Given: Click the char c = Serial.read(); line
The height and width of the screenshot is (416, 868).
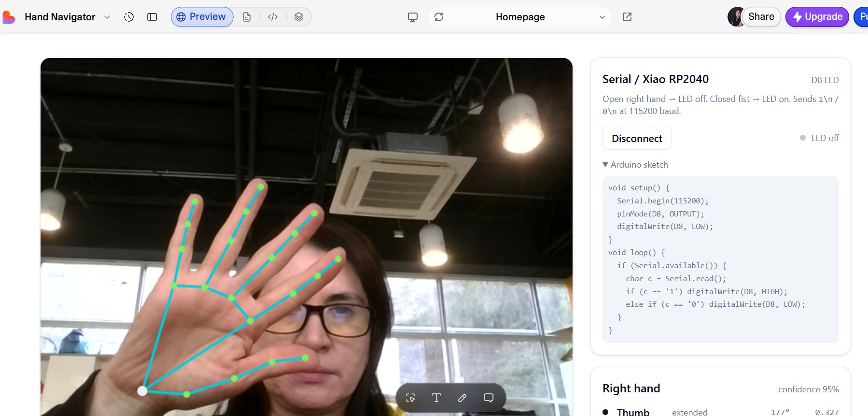Looking at the screenshot, I should [x=676, y=279].
